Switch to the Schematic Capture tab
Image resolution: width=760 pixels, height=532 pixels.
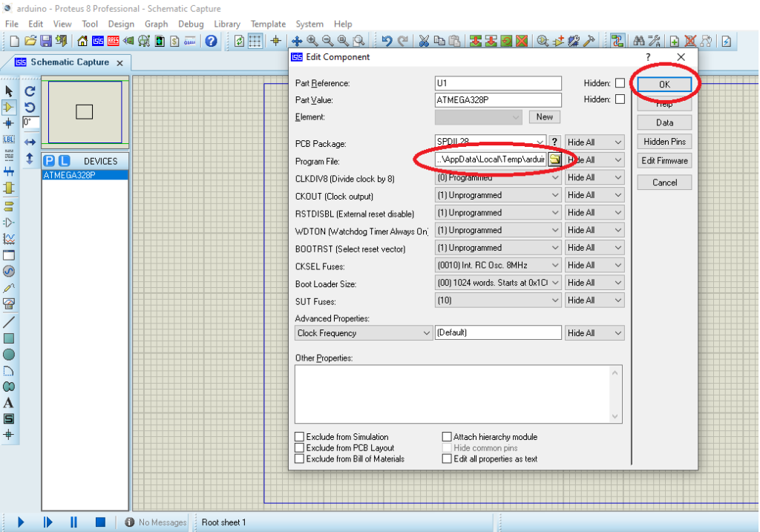(70, 62)
